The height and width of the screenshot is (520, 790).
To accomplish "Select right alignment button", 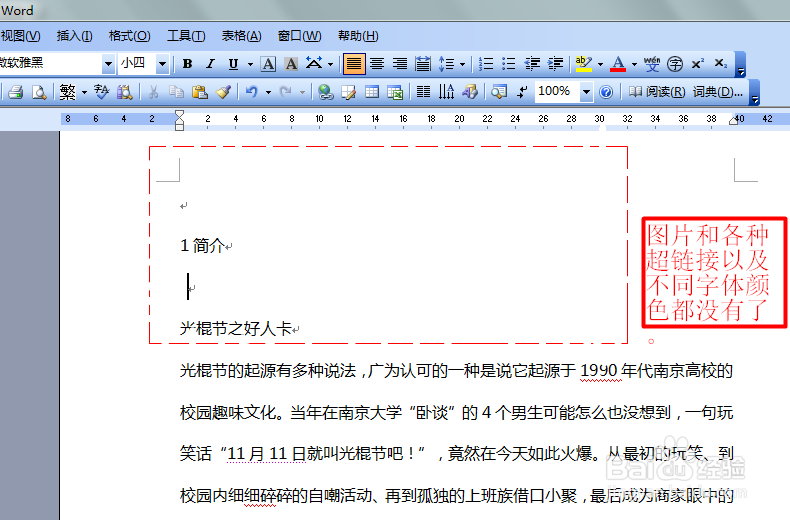I will 400,64.
